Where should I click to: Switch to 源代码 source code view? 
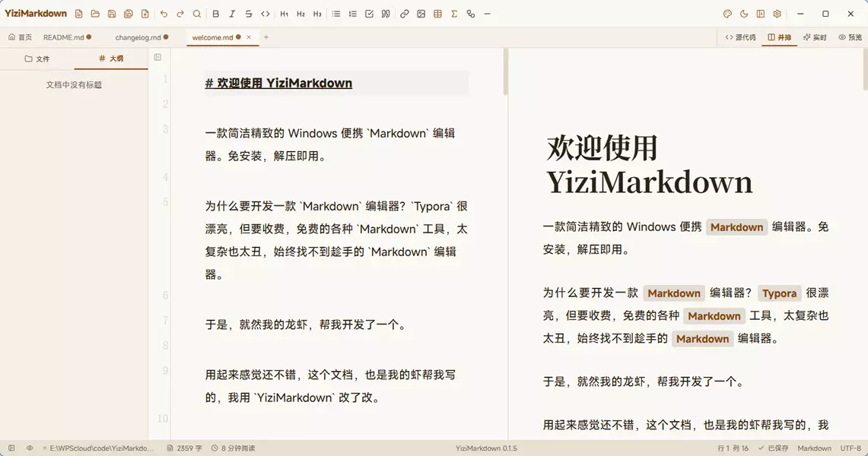[x=741, y=37]
